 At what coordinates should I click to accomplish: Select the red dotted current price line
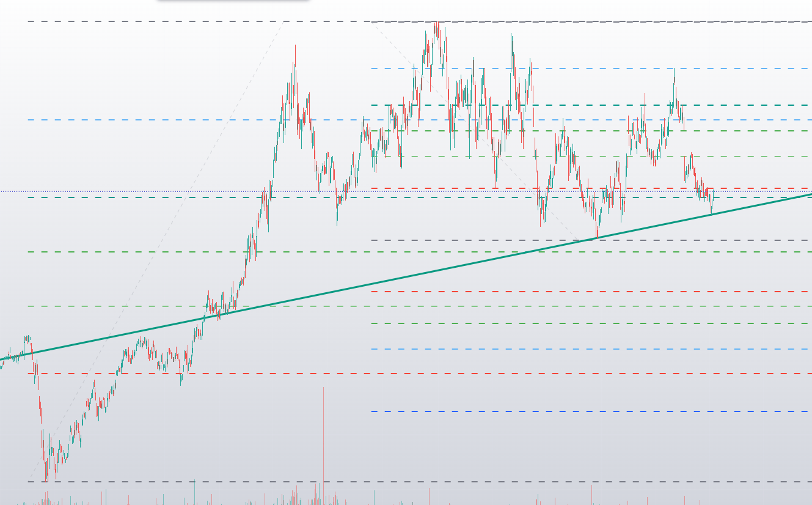point(406,191)
